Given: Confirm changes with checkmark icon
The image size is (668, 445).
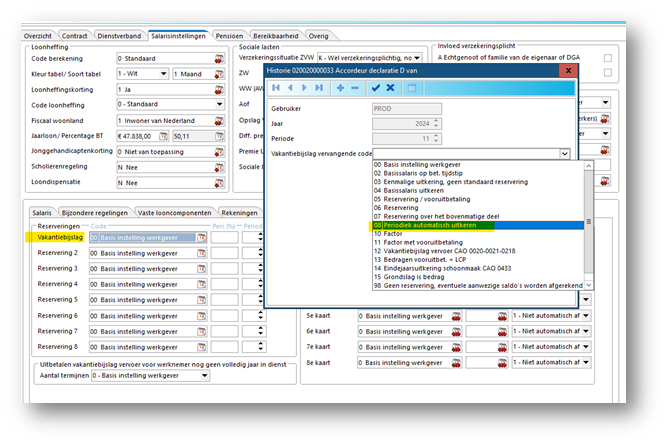Looking at the screenshot, I should tap(376, 88).
